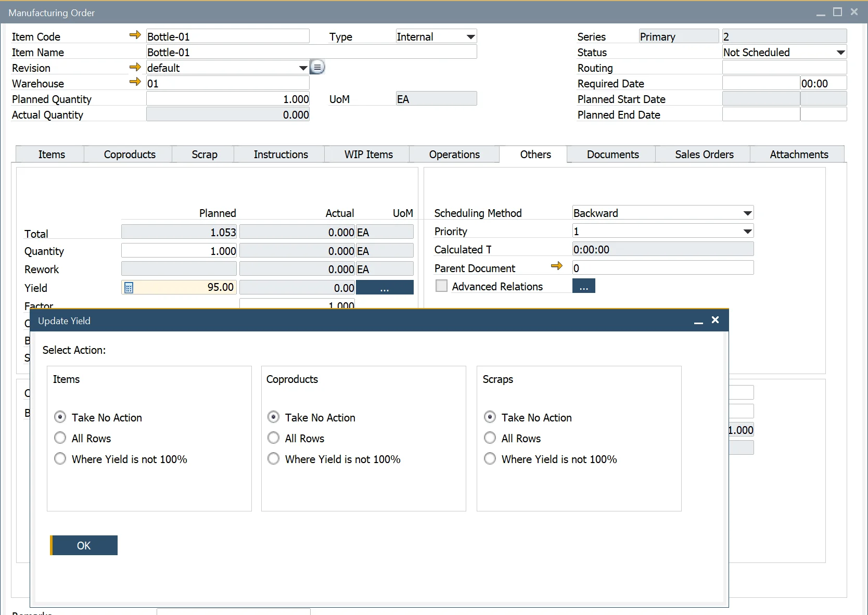Click the Item Code link arrow
The height and width of the screenshot is (615, 868).
[135, 35]
